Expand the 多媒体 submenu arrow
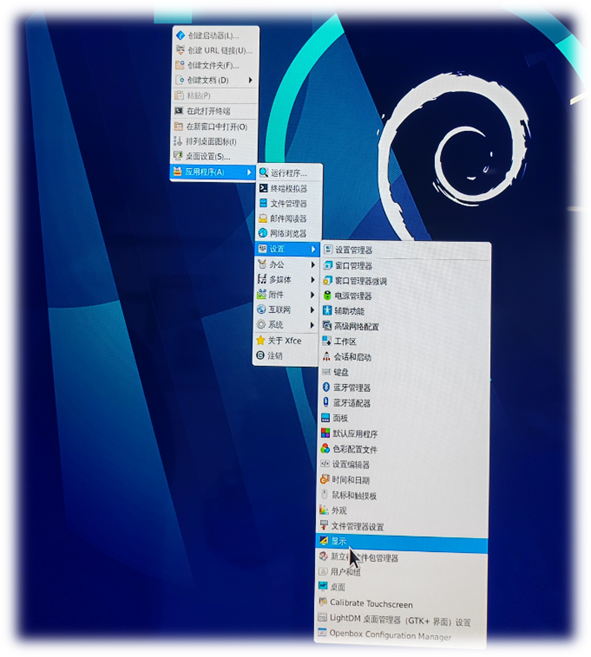The height and width of the screenshot is (657, 591). (x=312, y=279)
